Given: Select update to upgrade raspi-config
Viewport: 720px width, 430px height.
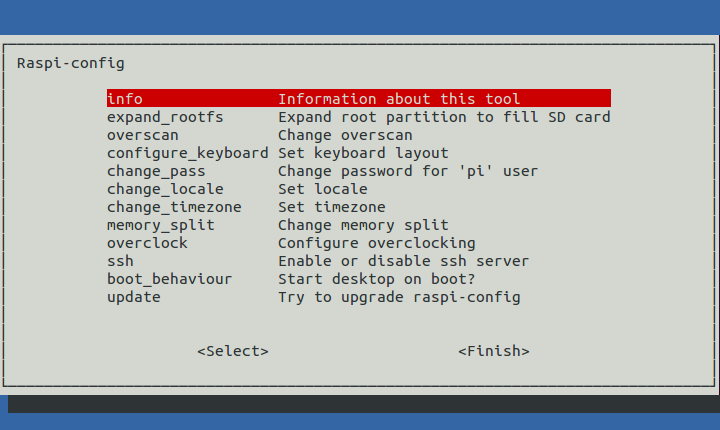Looking at the screenshot, I should point(359,297).
